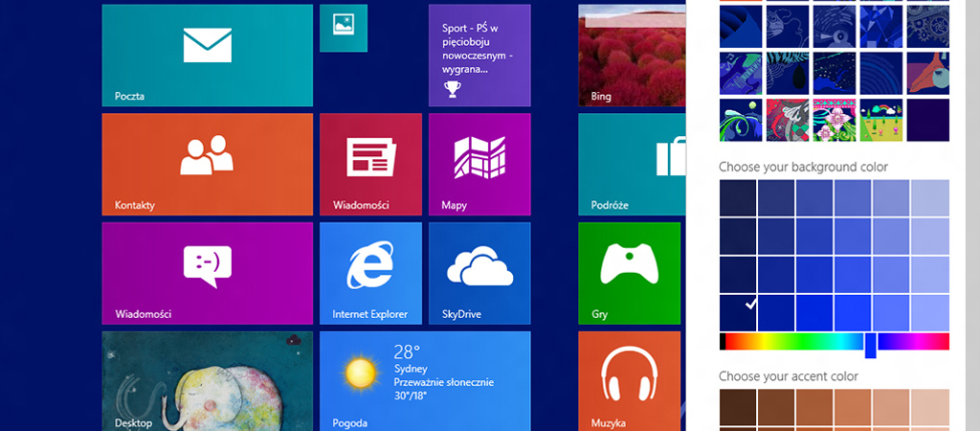980x431 pixels.
Task: Click 'Choose your accent color' heading
Action: tap(789, 376)
